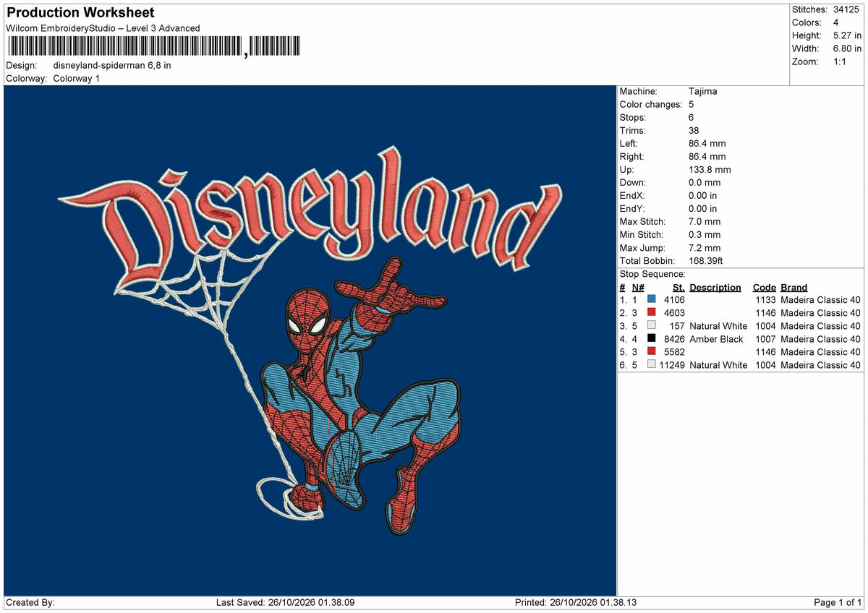Click the Color changes value "5"
Viewport: 868px width, 613px height.
[x=692, y=105]
